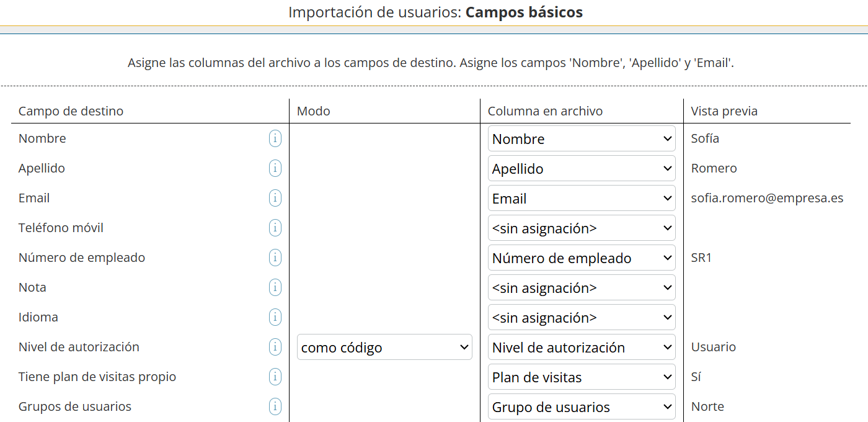Open the Apellido column selector

(581, 168)
